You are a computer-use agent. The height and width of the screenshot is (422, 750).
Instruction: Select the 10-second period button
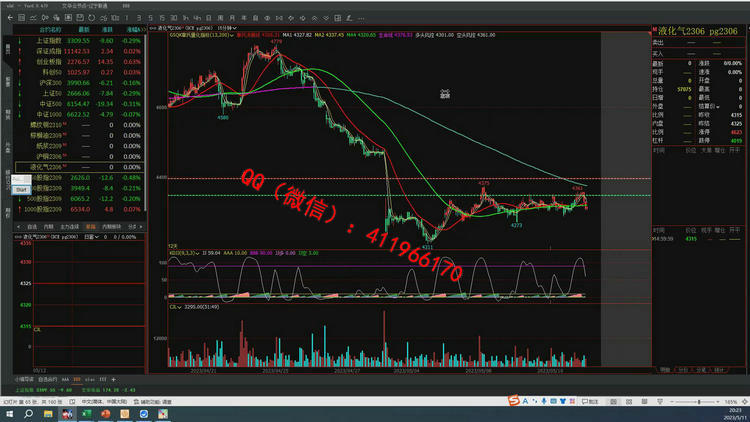(115, 18)
